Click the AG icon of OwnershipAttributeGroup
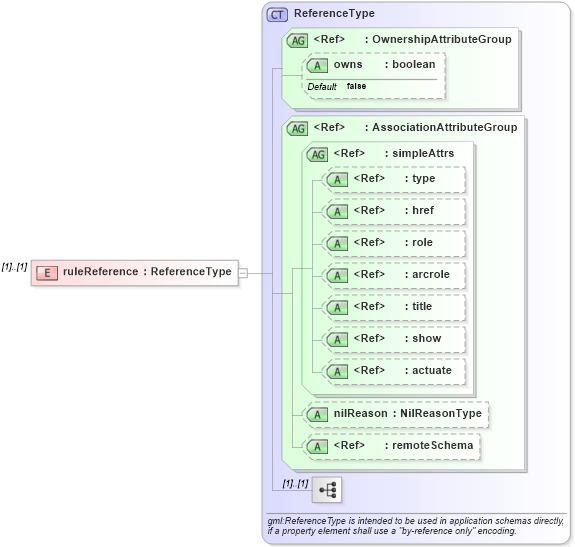Viewport: 575px width, 547px height. (x=297, y=41)
